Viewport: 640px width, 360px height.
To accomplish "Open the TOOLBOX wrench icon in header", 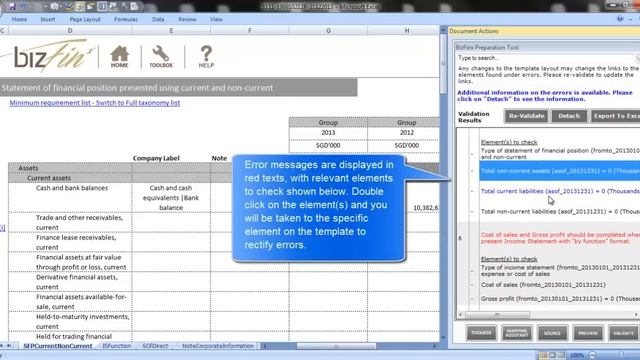I will click(161, 56).
